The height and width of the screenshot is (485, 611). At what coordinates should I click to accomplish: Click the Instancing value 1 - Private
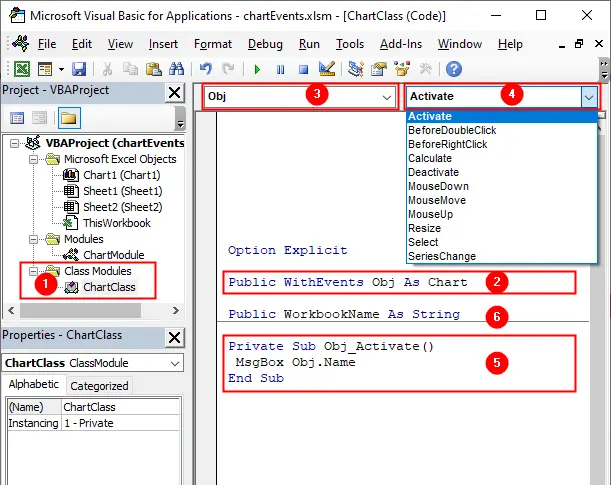point(120,423)
